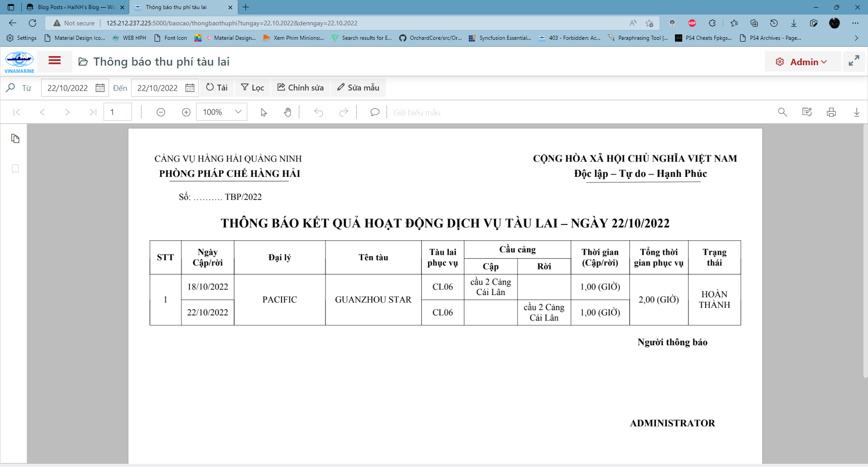
Task: Toggle the page thumbnails panel
Action: coord(15,138)
